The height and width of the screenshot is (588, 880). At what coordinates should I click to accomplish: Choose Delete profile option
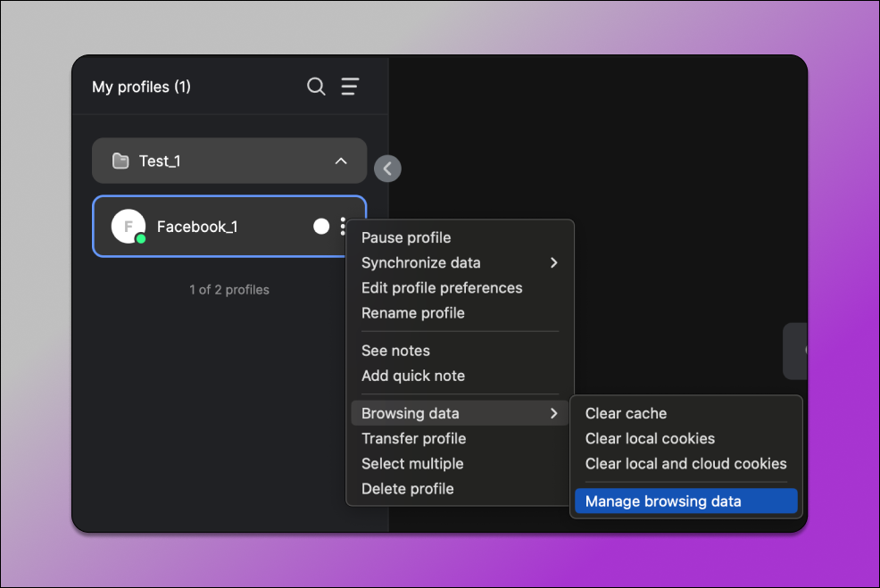pos(408,489)
